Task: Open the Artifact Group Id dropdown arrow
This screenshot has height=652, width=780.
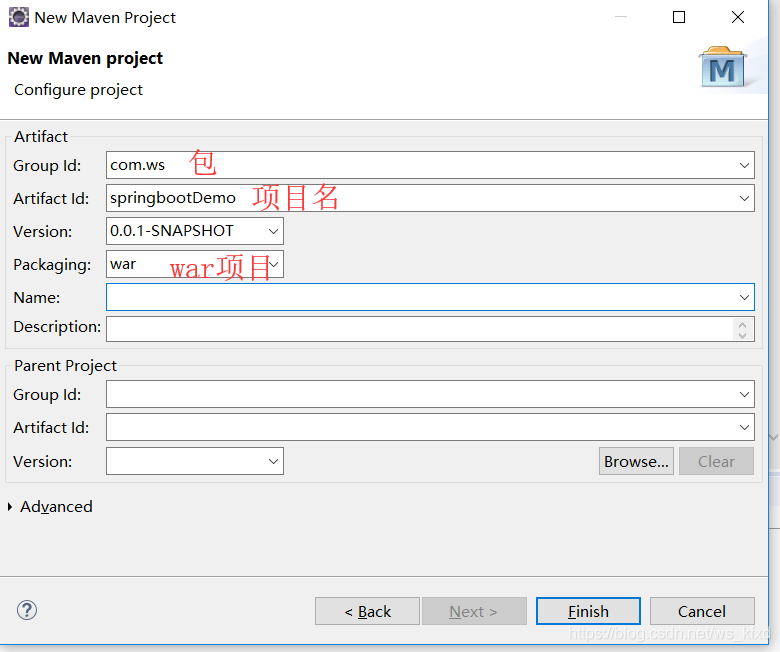Action: coord(744,165)
